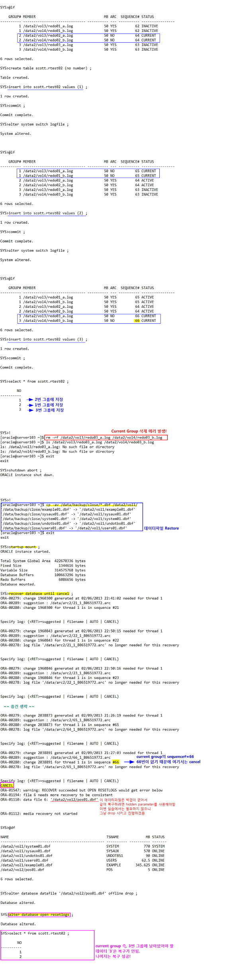Viewport: 231px width, 980px height.
Task: Click the 'Database mounted.' message
Action: pyautogui.click(x=18, y=584)
